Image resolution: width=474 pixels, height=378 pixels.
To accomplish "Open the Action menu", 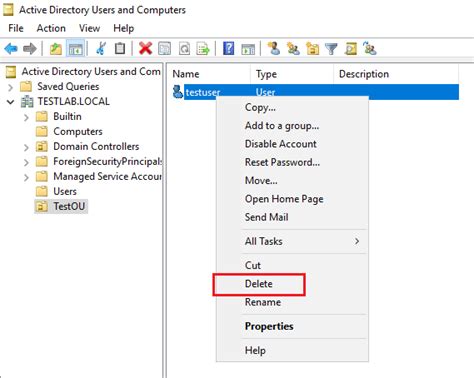I will pyautogui.click(x=51, y=28).
